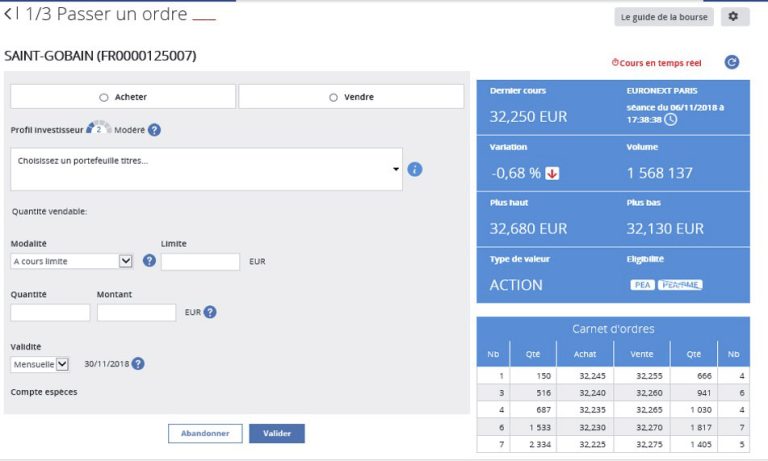Open help next to Profil investisseur
This screenshot has width=768, height=461.
click(154, 130)
